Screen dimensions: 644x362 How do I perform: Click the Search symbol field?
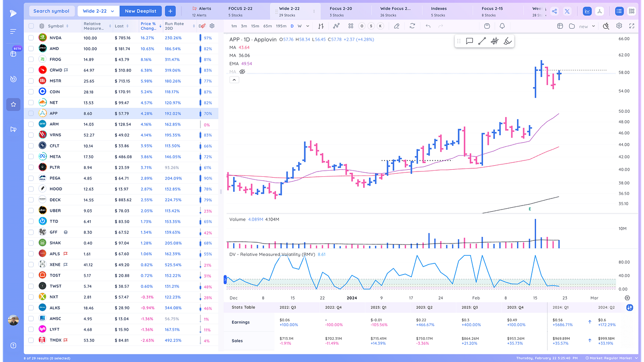[51, 11]
